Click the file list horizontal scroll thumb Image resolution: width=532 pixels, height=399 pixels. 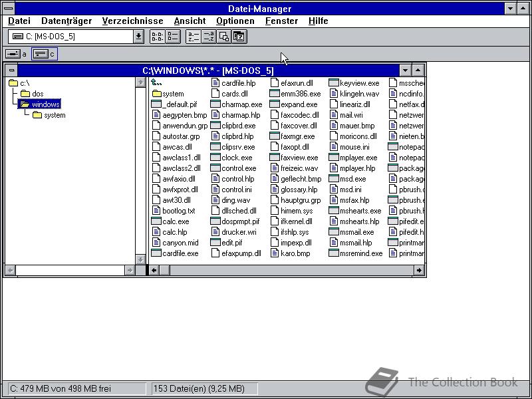pos(164,271)
